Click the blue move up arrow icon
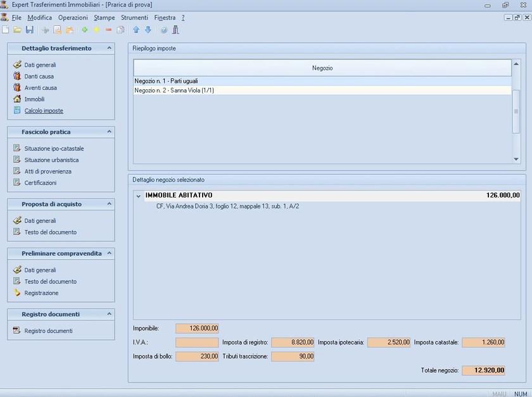 136,30
